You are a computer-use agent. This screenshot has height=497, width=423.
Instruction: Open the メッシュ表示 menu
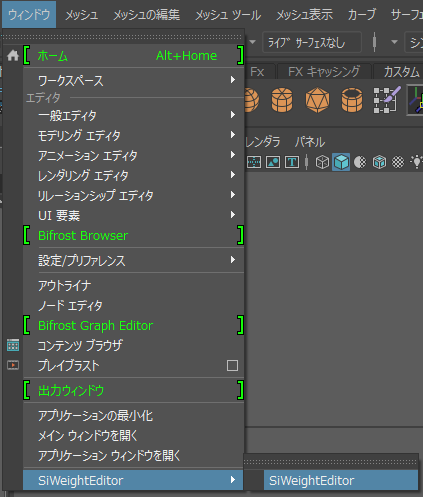(x=305, y=15)
